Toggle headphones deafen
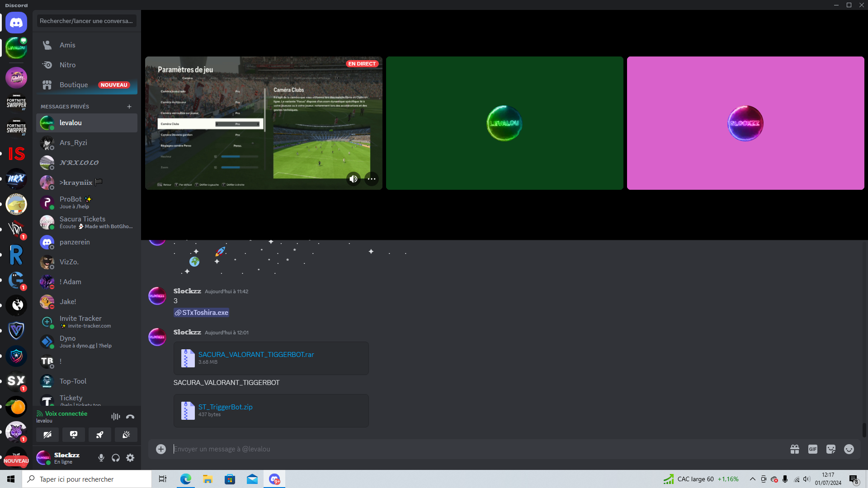 click(116, 458)
